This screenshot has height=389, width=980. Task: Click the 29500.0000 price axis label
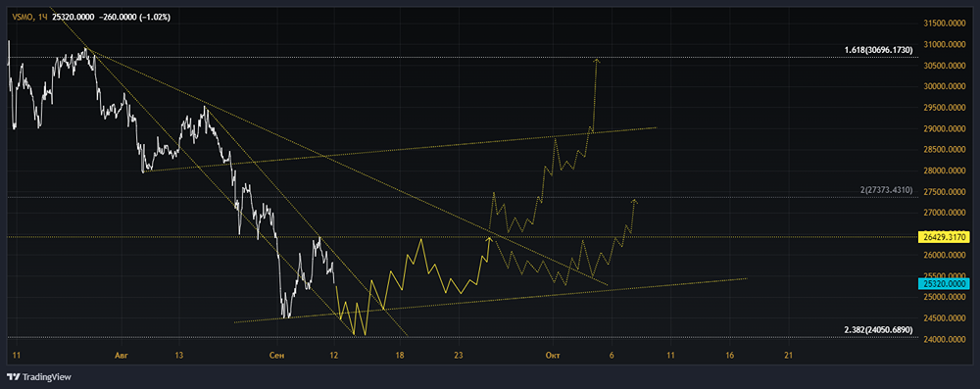(x=945, y=108)
